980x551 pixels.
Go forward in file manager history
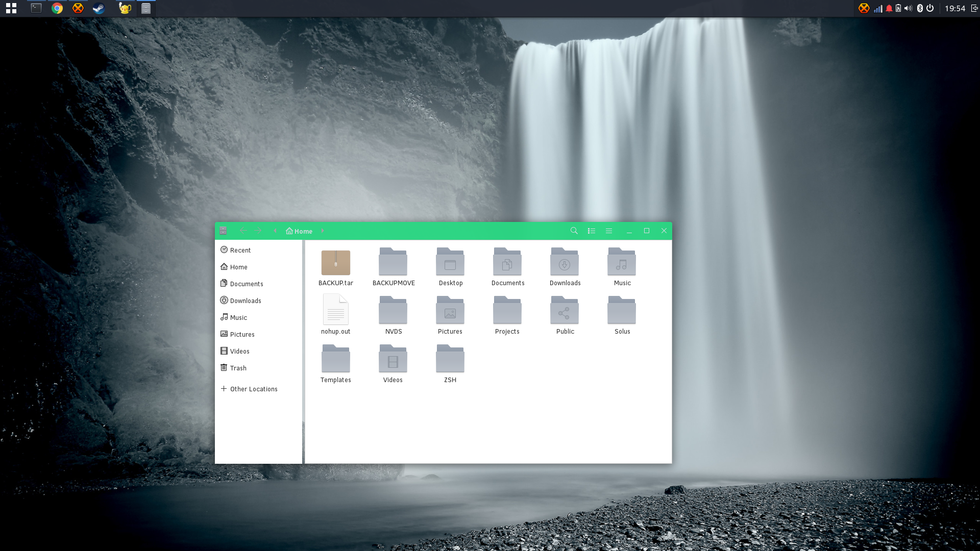coord(259,231)
